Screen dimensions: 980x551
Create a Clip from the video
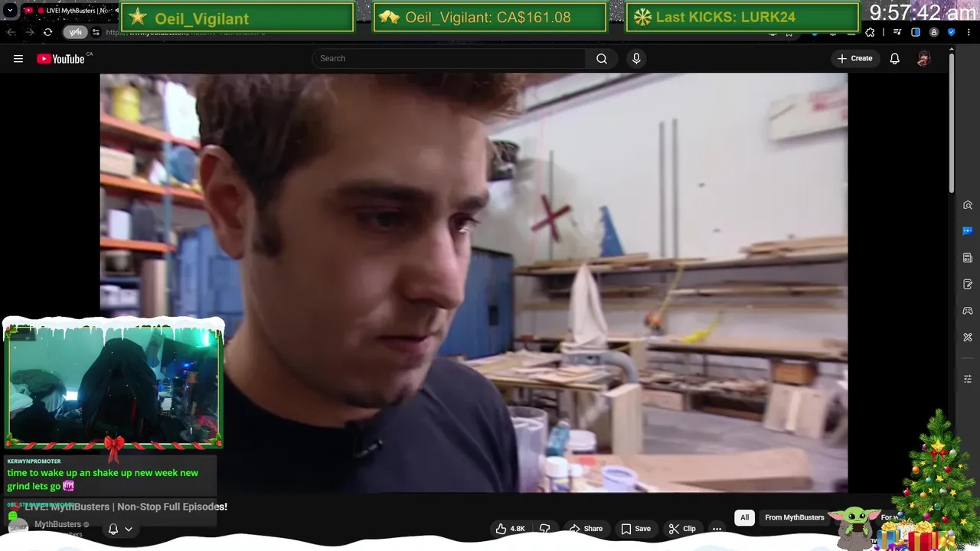point(682,529)
